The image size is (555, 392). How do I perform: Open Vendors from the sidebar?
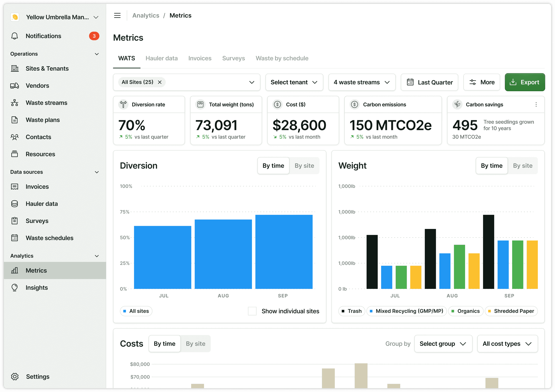[x=55, y=86]
